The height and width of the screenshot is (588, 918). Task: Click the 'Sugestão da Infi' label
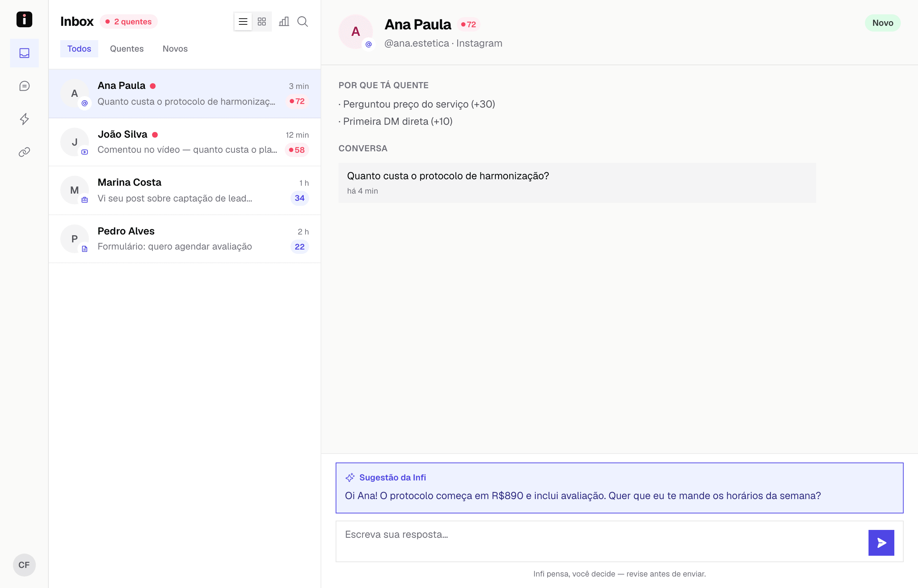(x=392, y=477)
